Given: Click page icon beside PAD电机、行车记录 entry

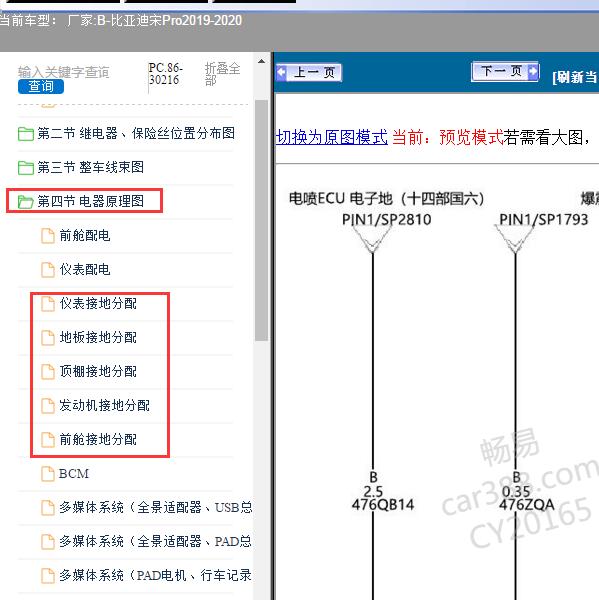Looking at the screenshot, I should click(x=48, y=576).
